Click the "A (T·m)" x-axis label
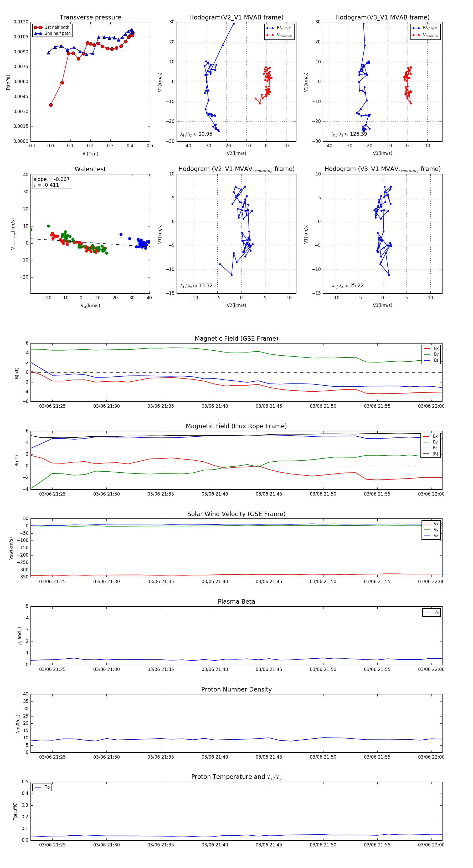 pyautogui.click(x=90, y=154)
